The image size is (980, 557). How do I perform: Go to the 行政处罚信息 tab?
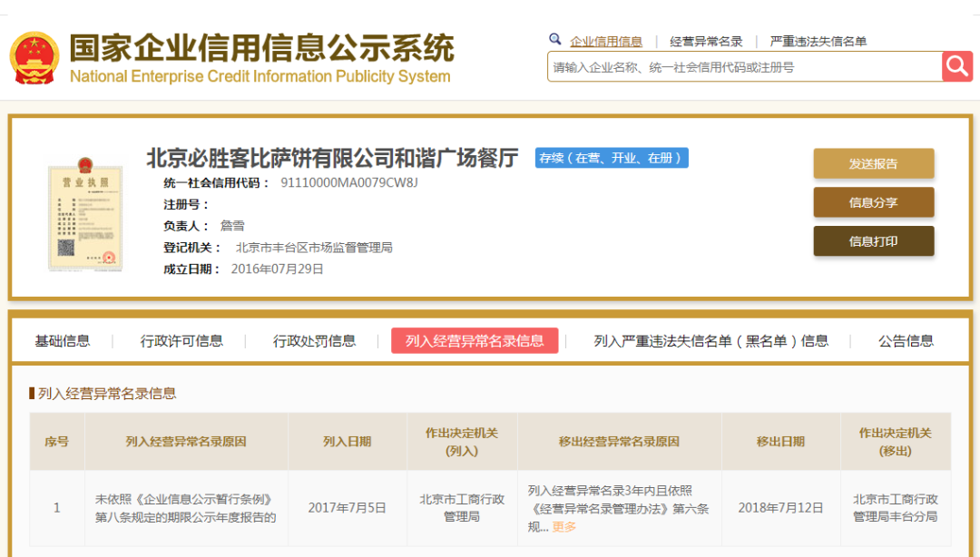tap(315, 341)
